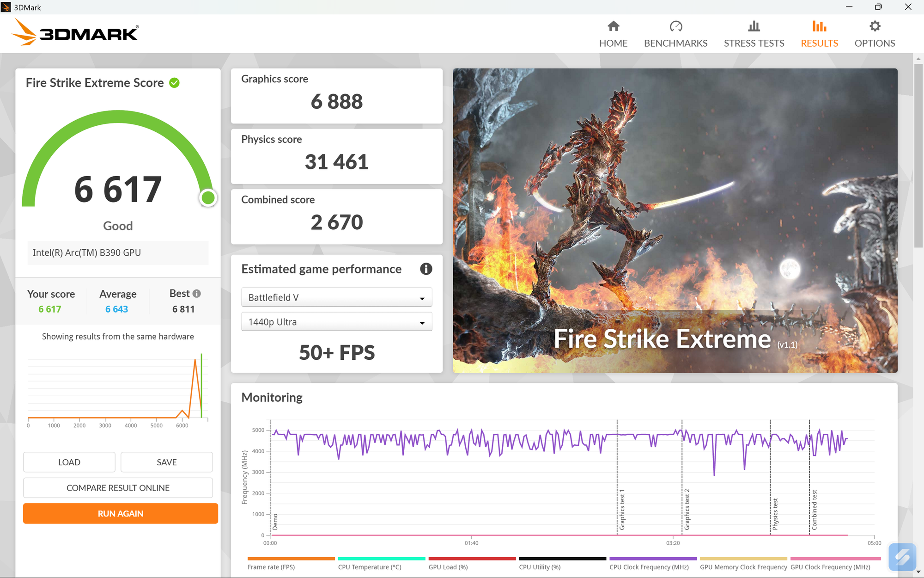This screenshot has width=924, height=578.
Task: Toggle CPU Temperature legend series
Action: (369, 567)
